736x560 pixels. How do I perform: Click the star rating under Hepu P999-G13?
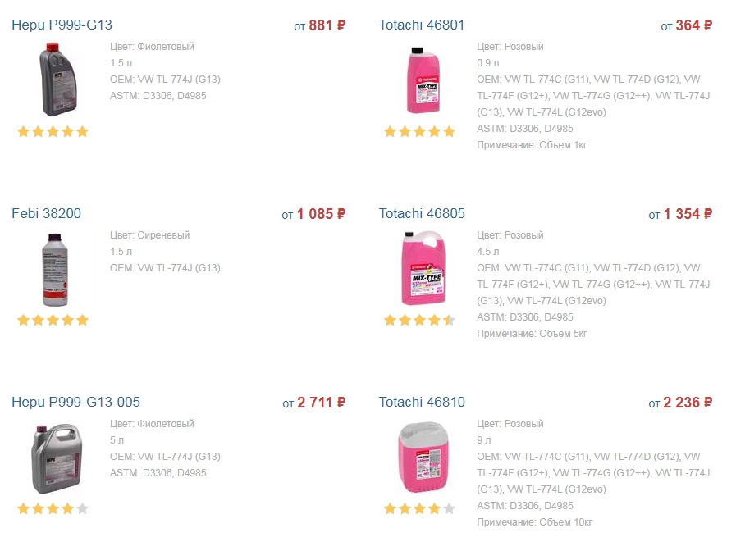[53, 131]
